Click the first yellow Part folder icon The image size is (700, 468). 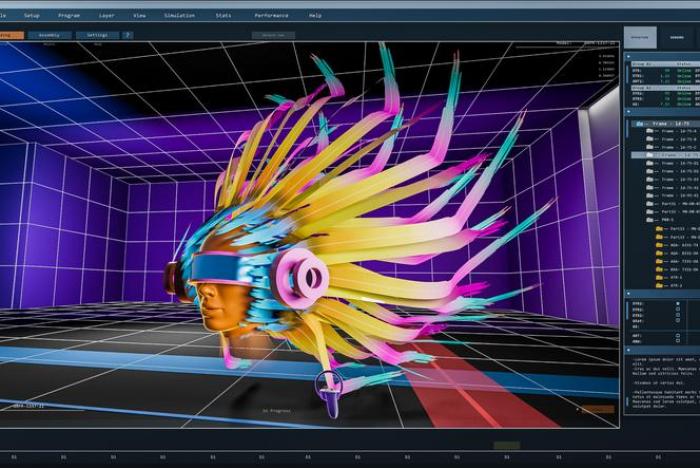click(659, 228)
